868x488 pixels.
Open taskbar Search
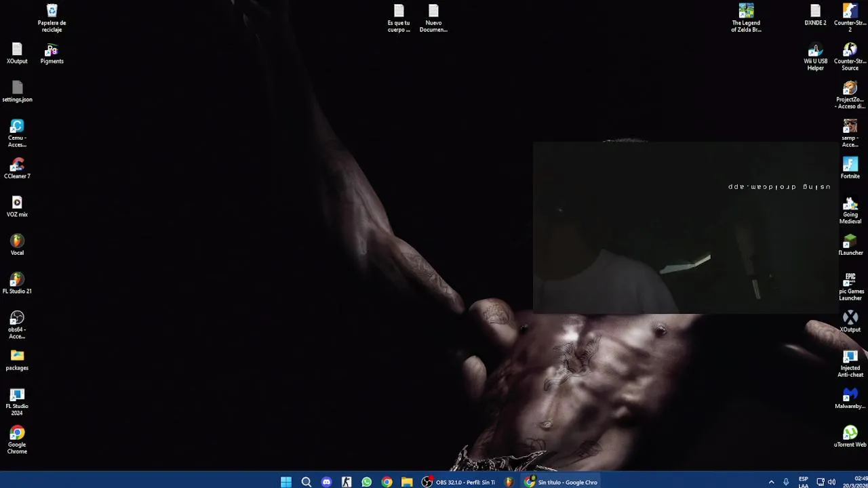coord(307,482)
